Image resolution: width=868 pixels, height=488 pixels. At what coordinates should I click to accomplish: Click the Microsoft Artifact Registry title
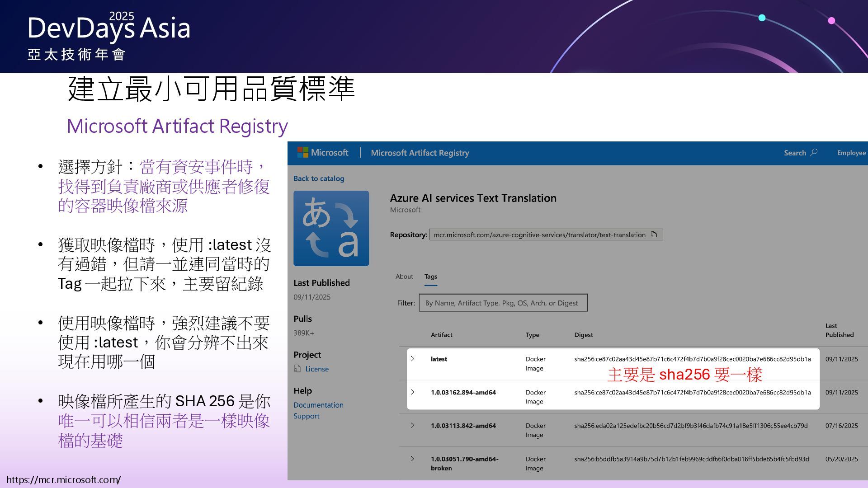tap(420, 153)
